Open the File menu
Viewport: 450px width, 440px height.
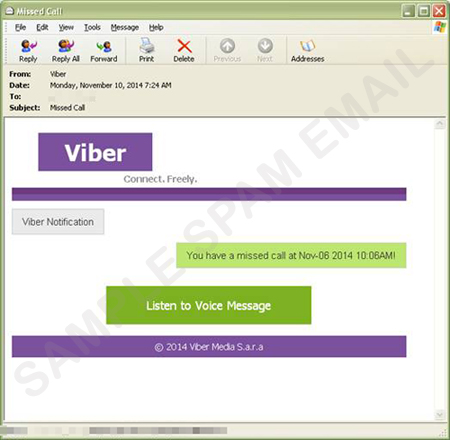click(20, 27)
